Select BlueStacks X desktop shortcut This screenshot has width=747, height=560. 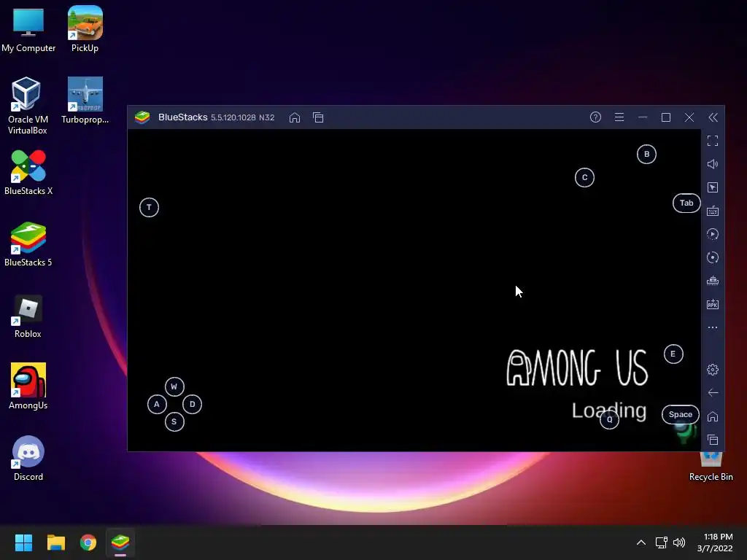click(28, 172)
